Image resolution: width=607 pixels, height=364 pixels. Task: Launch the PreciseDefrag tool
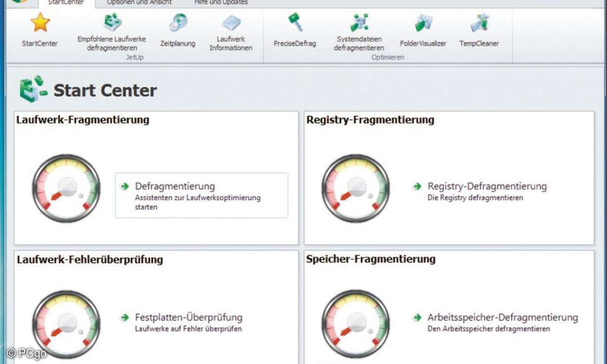[x=295, y=23]
